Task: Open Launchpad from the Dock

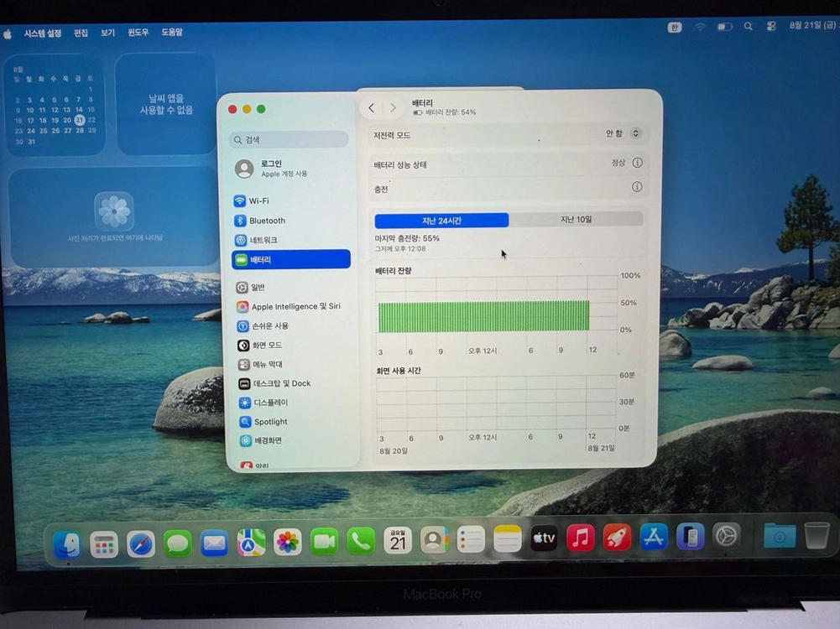Action: click(x=104, y=544)
